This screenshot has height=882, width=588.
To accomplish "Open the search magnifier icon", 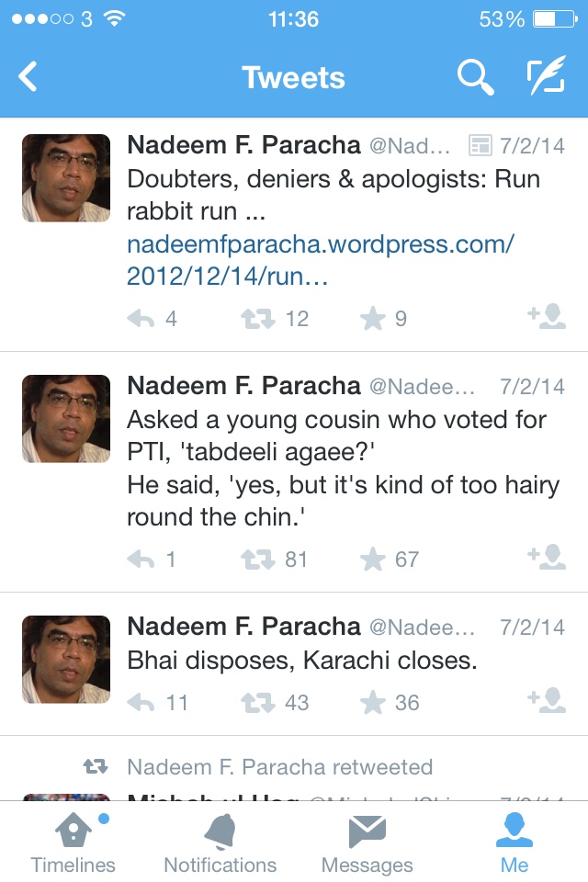I will pos(476,77).
